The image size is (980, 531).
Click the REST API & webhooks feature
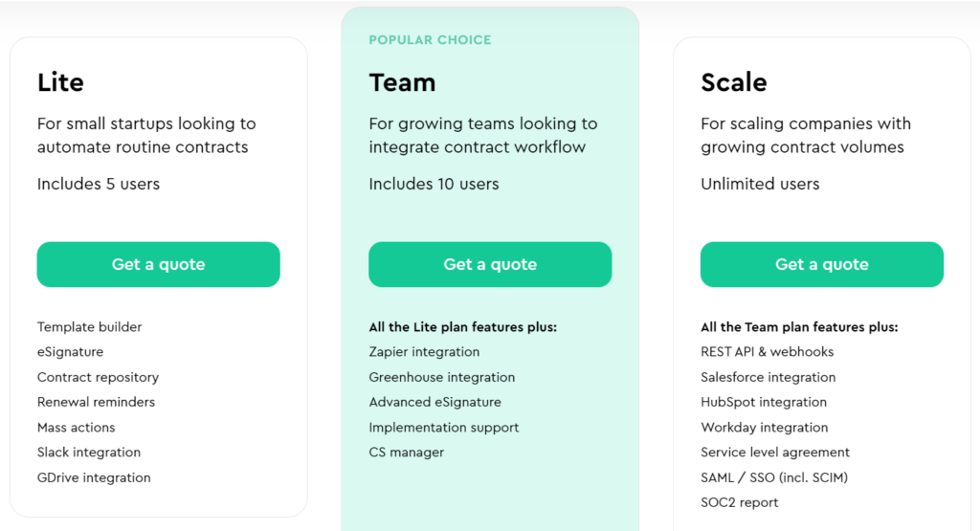click(x=767, y=352)
